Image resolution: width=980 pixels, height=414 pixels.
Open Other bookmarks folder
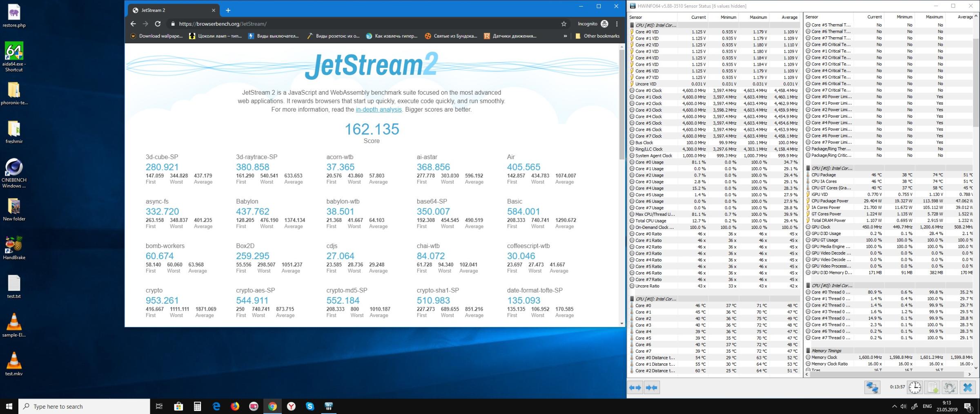coord(597,36)
